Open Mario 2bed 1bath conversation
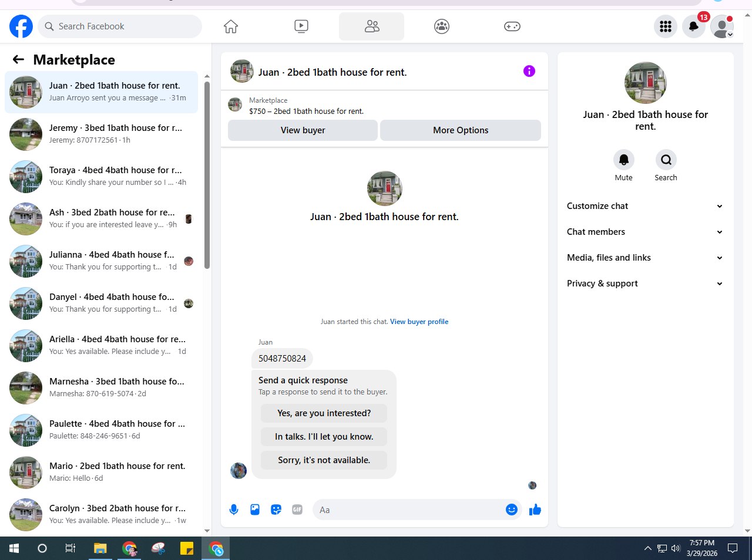Image resolution: width=752 pixels, height=560 pixels. [x=101, y=473]
